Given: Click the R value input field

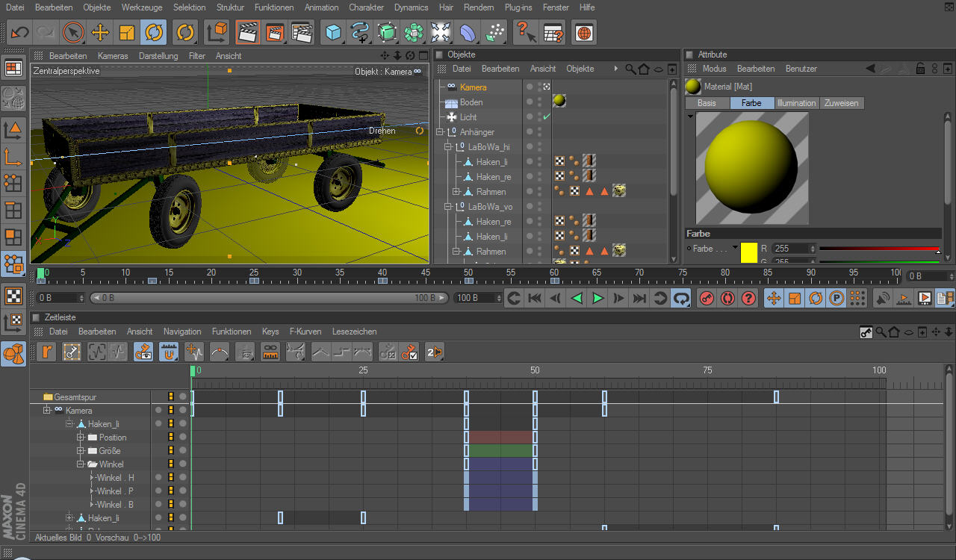Looking at the screenshot, I should (x=790, y=249).
